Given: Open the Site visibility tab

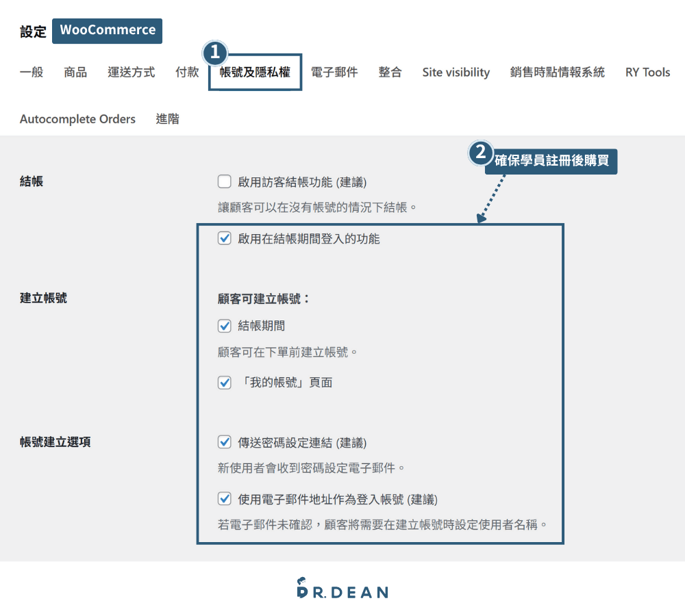Looking at the screenshot, I should (456, 72).
